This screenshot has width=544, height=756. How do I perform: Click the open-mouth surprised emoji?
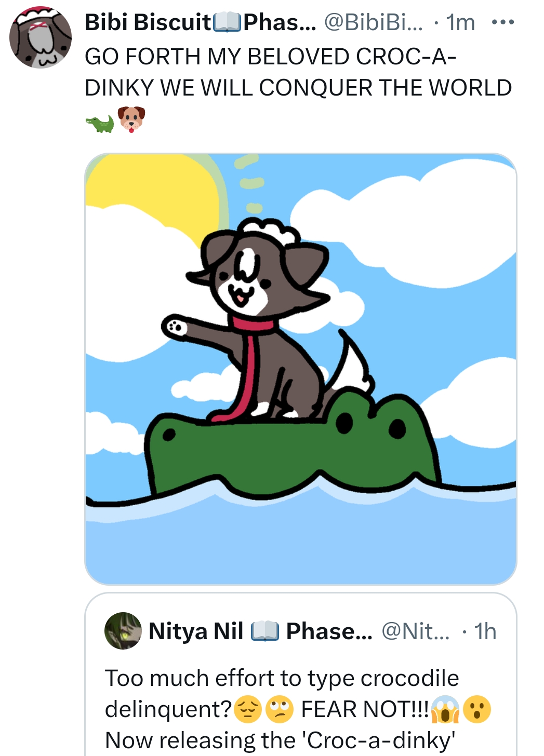point(476,710)
